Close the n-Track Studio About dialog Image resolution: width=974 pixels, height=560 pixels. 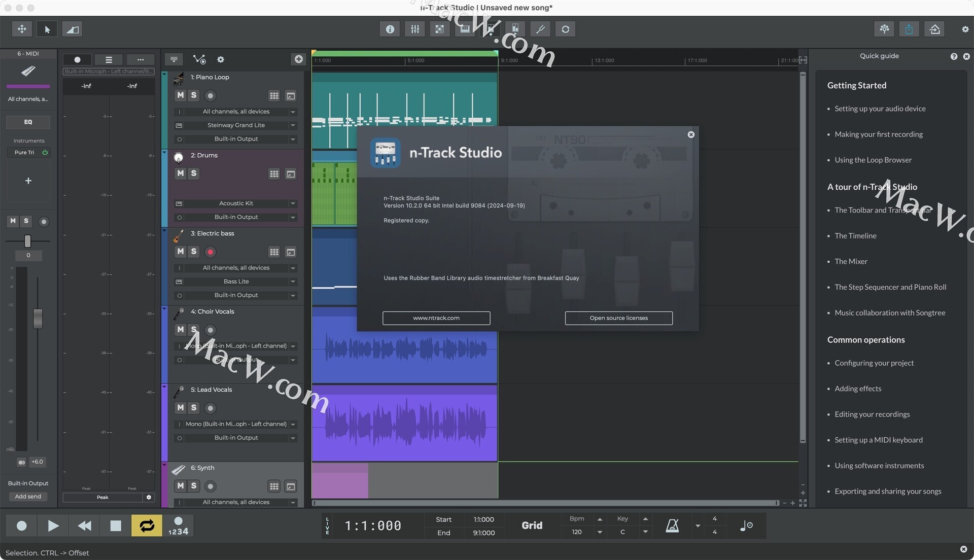(x=691, y=134)
